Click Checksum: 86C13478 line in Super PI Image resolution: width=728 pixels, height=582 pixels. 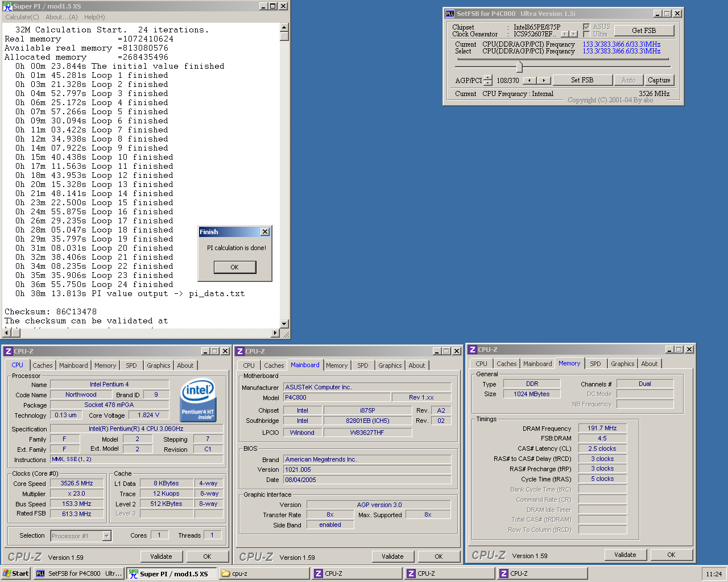click(x=51, y=311)
